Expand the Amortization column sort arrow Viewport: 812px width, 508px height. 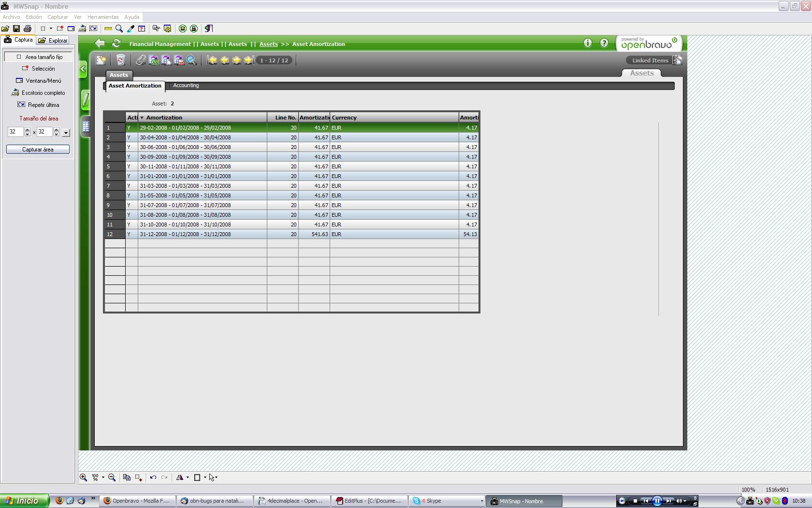pos(142,118)
